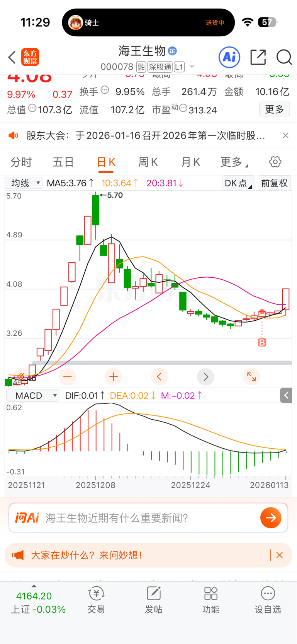Tap the Wi-Fi status icon
297x644 pixels.
click(x=248, y=22)
